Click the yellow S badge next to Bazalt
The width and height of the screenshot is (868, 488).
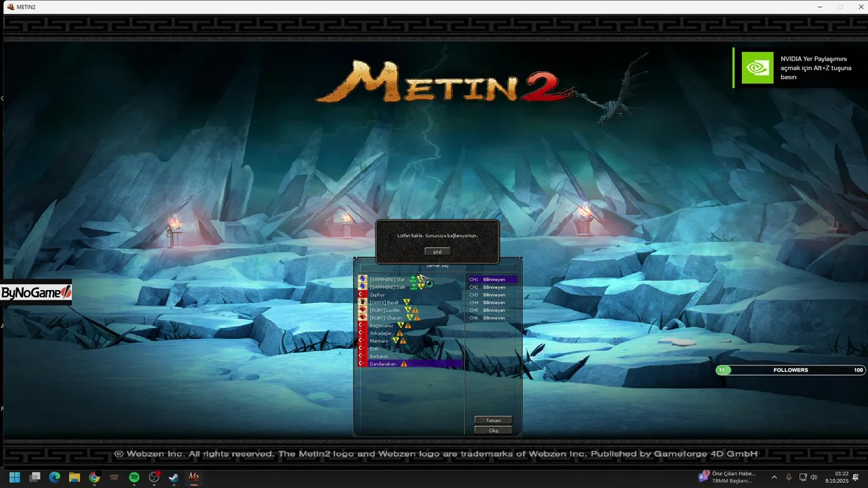(x=407, y=302)
